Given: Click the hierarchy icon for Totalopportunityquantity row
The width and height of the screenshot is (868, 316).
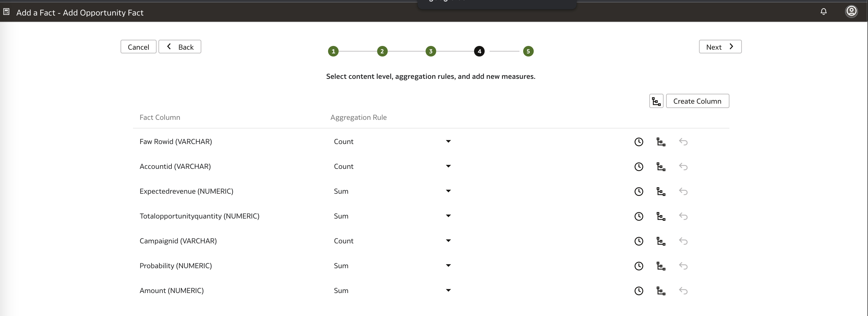Looking at the screenshot, I should point(661,216).
